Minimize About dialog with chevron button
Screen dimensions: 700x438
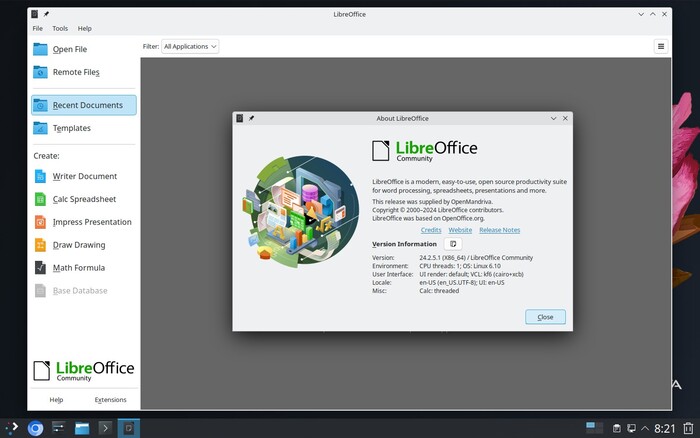(554, 118)
